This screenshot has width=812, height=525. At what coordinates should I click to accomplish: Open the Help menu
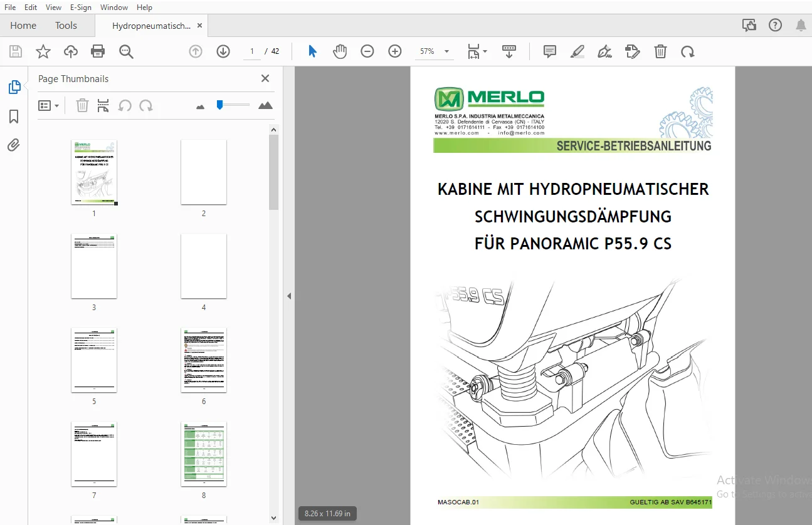point(144,8)
